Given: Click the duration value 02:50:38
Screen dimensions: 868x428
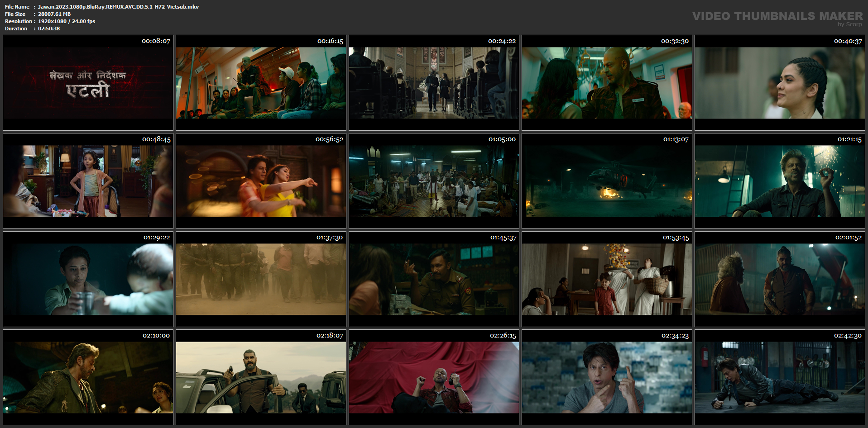Looking at the screenshot, I should click(x=49, y=29).
